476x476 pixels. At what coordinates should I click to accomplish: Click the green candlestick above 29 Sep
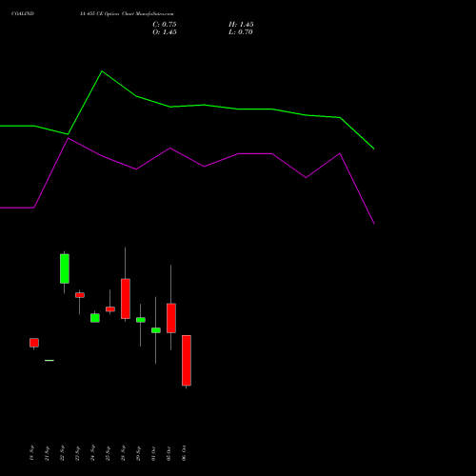click(x=141, y=320)
